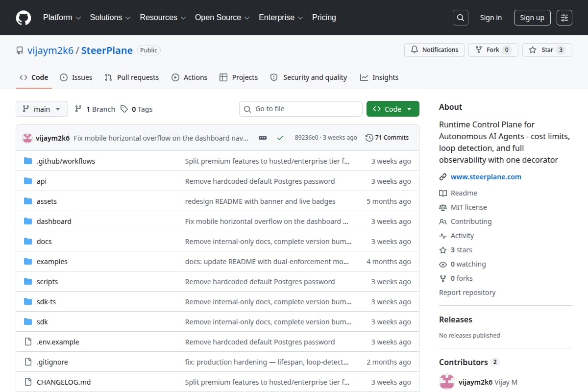The height and width of the screenshot is (392, 588).
Task: Click the star icon in Star button
Action: click(x=533, y=50)
